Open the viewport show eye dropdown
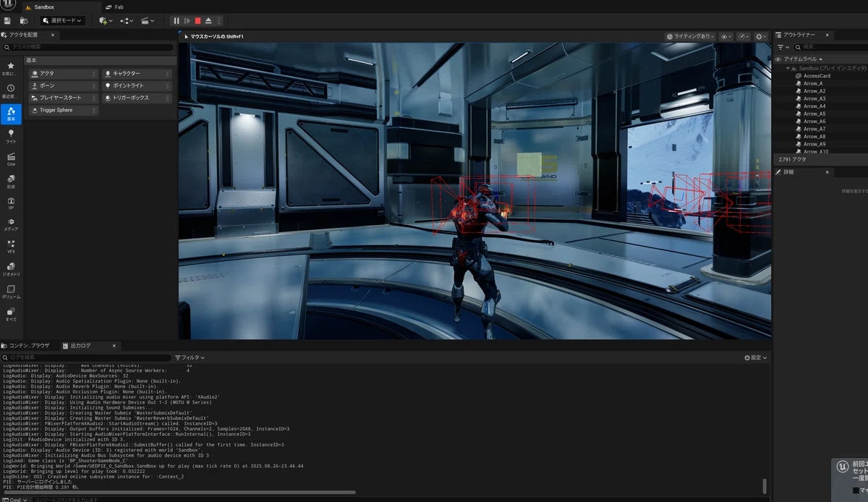The image size is (868, 502). pyautogui.click(x=726, y=36)
